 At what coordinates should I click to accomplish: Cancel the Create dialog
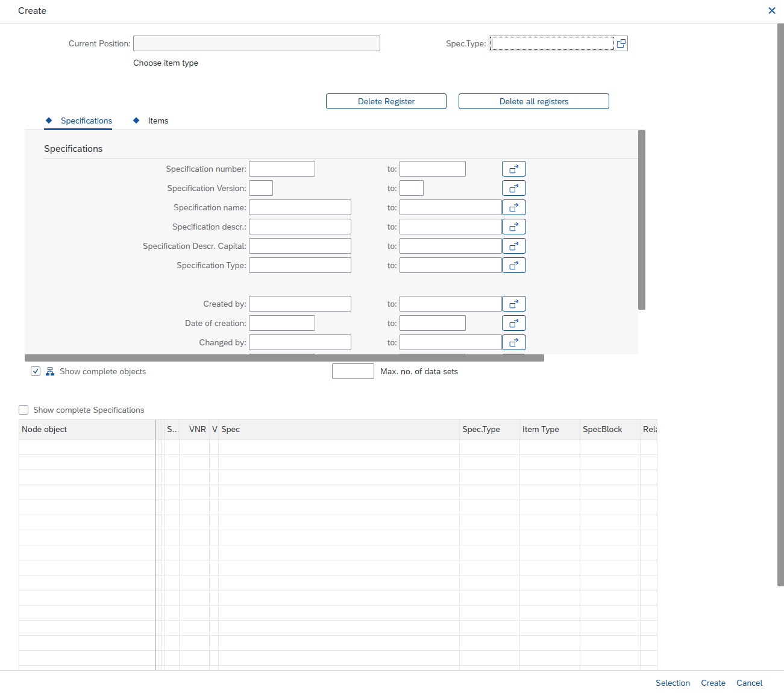[749, 683]
